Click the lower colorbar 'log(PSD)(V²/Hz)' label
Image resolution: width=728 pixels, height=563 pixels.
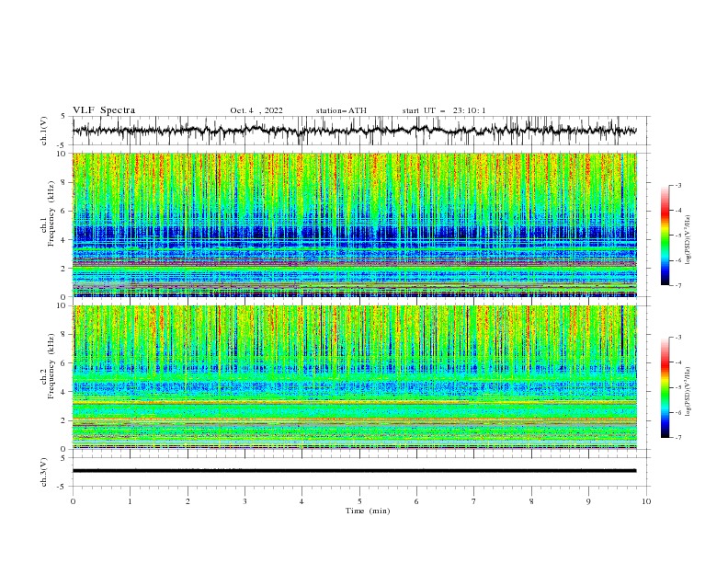[x=688, y=391]
